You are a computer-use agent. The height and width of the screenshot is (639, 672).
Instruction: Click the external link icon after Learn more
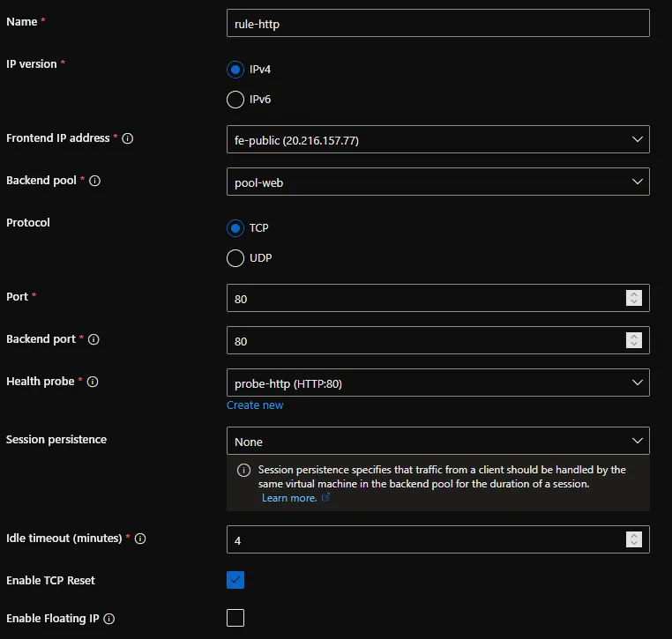tap(325, 497)
